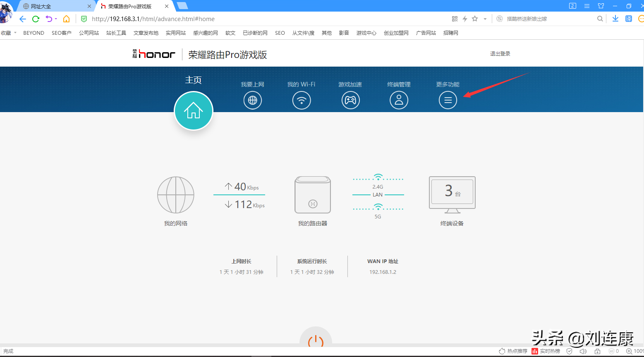This screenshot has width=644, height=357.
Task: Click the honor logo
Action: click(x=154, y=54)
